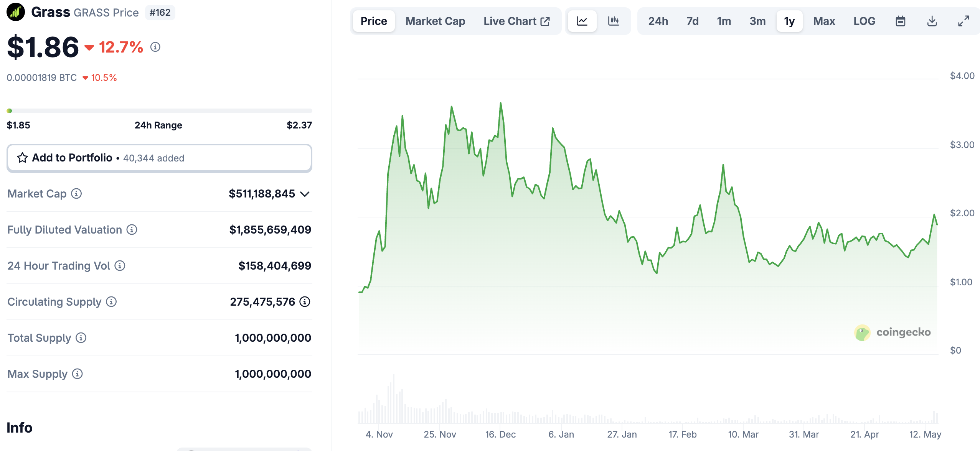This screenshot has height=451, width=980.
Task: Open the calendar date range picker
Action: (900, 21)
